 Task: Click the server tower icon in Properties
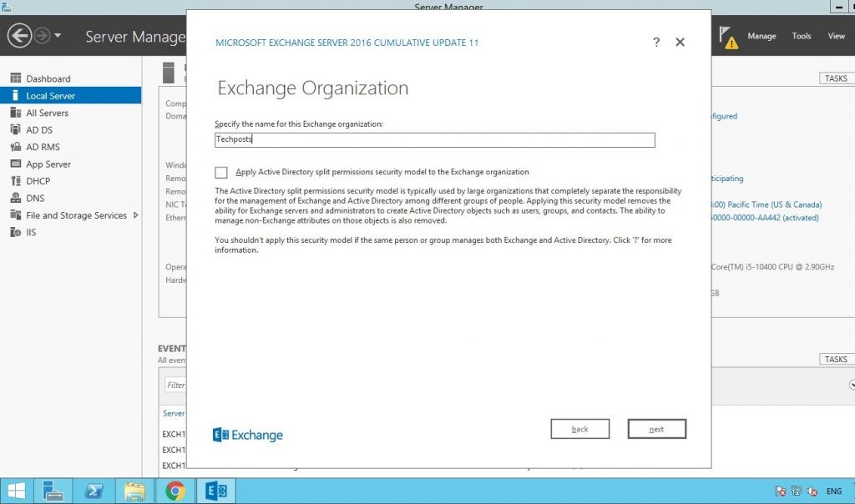point(169,73)
